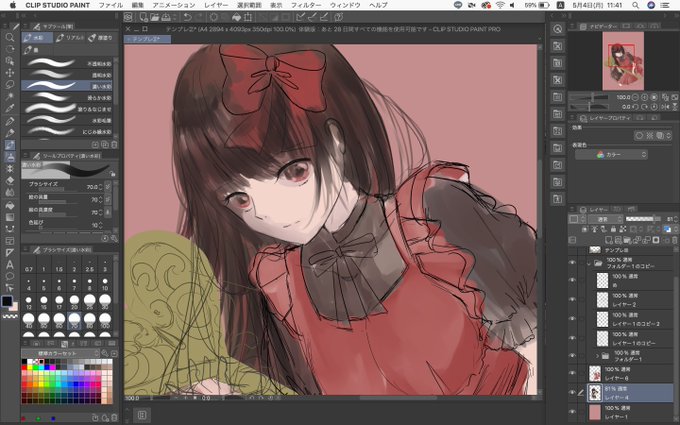
Task: Select the highlighted Brush tool
Action: [10, 145]
